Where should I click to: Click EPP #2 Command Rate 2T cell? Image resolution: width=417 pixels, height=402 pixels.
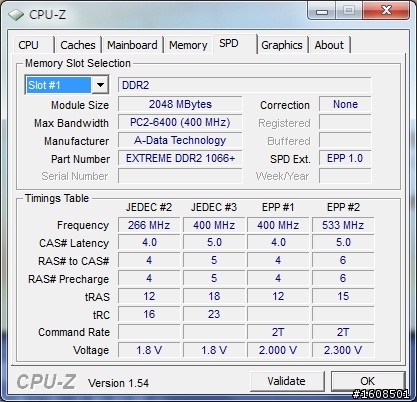[343, 332]
